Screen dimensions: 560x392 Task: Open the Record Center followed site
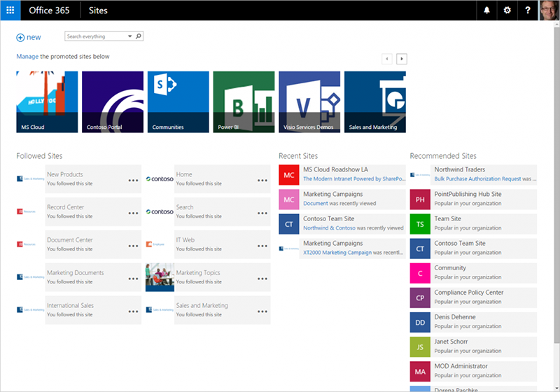[66, 207]
